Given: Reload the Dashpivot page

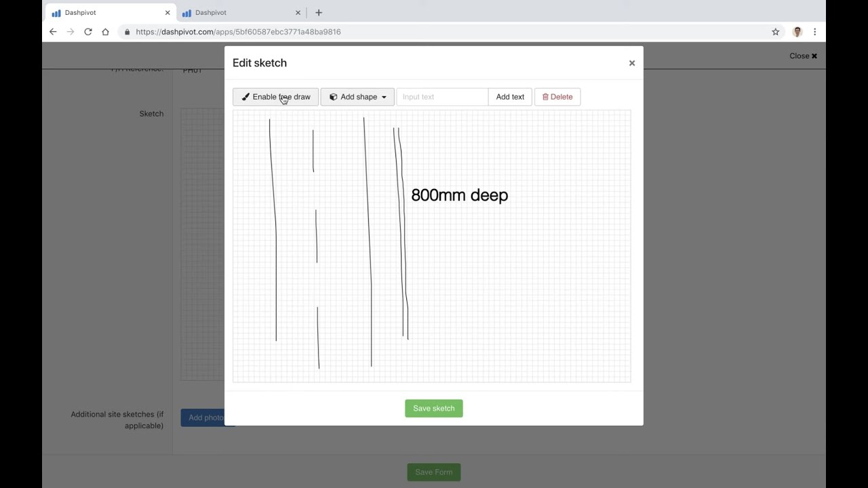Looking at the screenshot, I should 88,32.
